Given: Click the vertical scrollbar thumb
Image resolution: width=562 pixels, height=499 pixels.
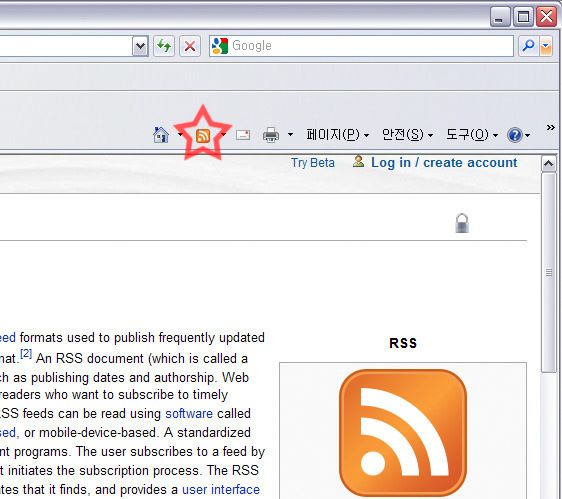Looking at the screenshot, I should (x=548, y=273).
